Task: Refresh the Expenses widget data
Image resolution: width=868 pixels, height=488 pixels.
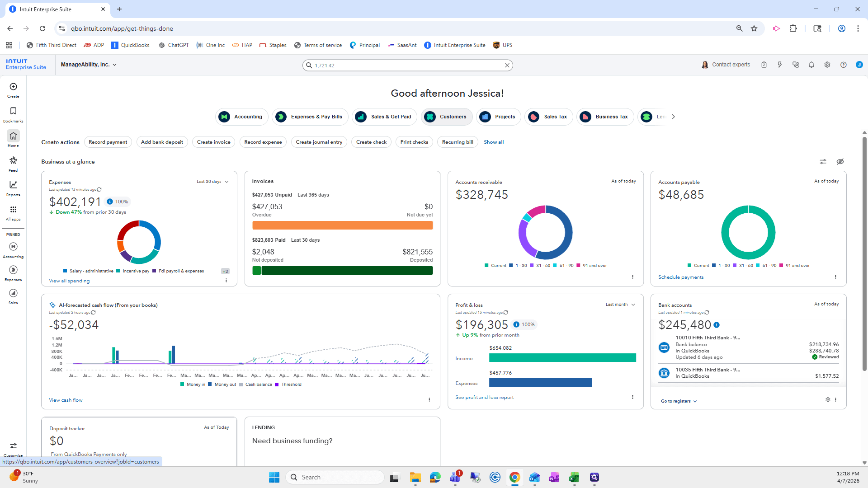Action: click(99, 190)
